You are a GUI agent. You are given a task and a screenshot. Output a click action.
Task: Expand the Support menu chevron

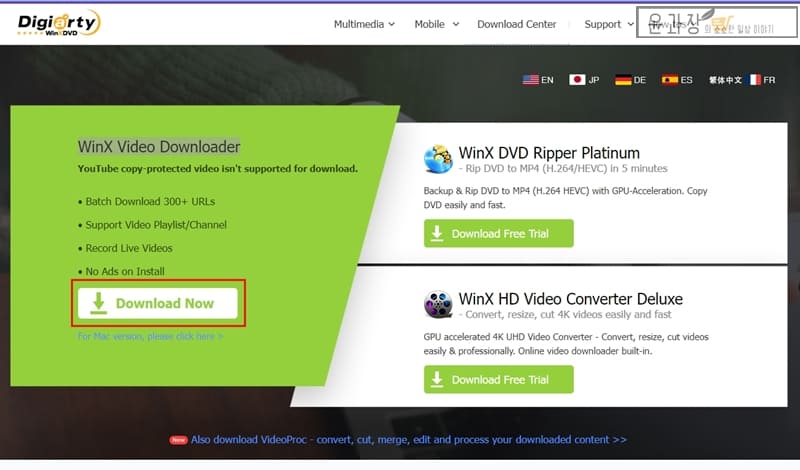631,24
